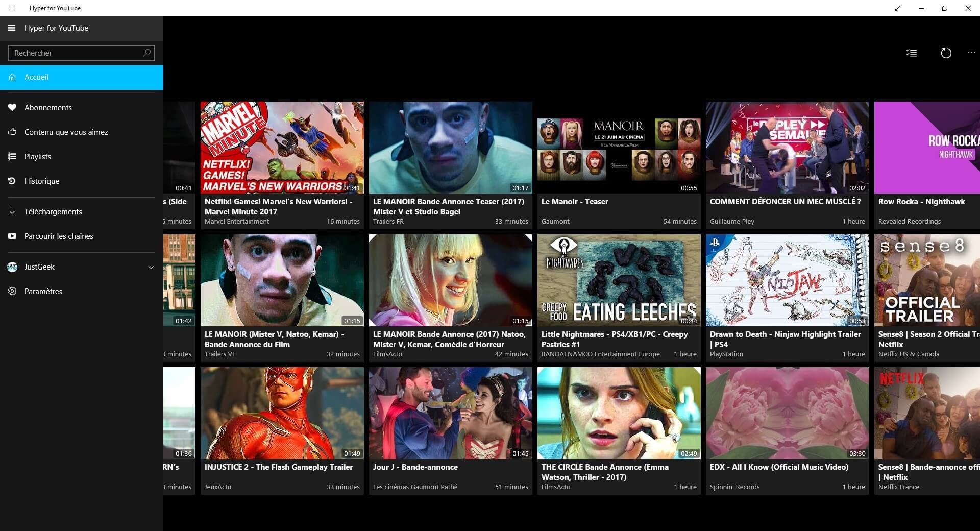980x531 pixels.
Task: Play Drawn to Death Ninjaw thumbnail
Action: (788, 280)
